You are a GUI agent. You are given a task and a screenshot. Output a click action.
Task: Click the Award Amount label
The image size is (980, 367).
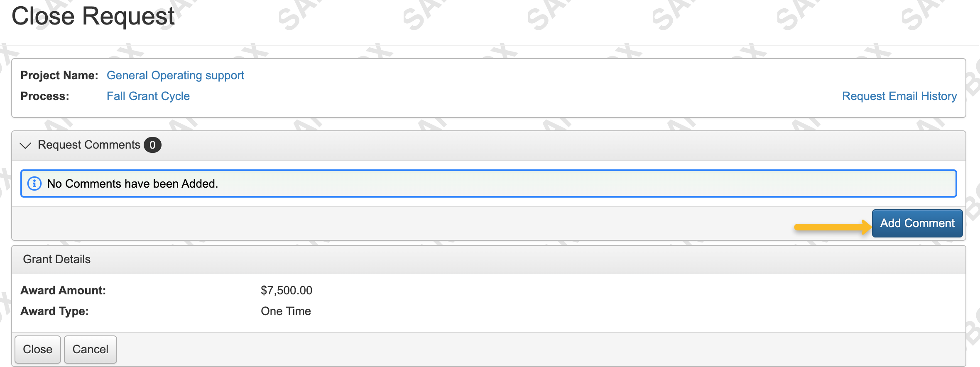(63, 290)
